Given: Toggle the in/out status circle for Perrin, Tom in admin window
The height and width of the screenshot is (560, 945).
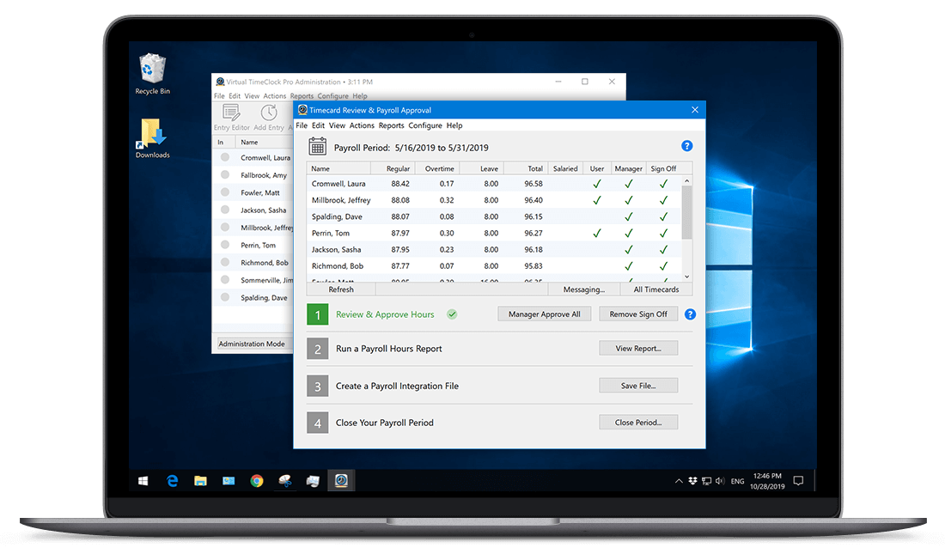Looking at the screenshot, I should point(225,245).
